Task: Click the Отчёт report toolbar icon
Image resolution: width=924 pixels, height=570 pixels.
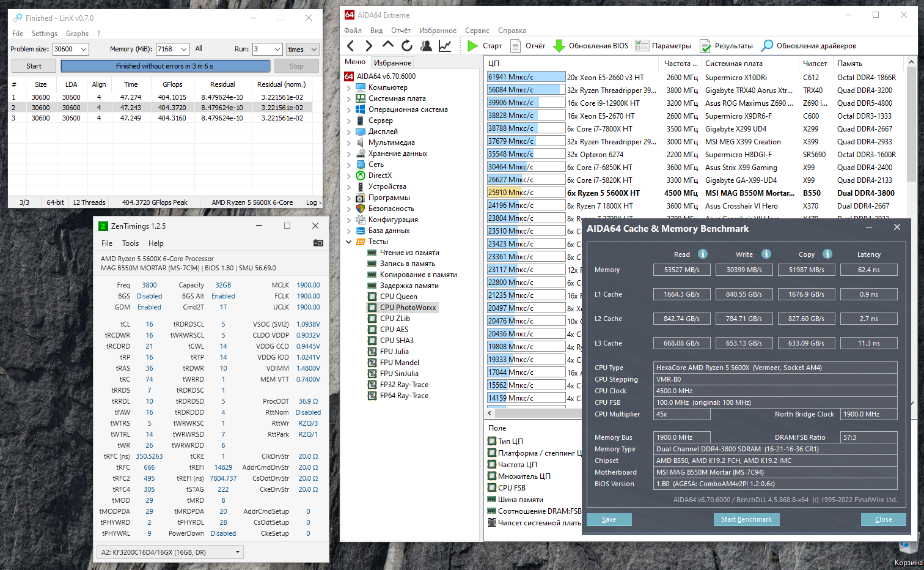Action: tap(515, 46)
